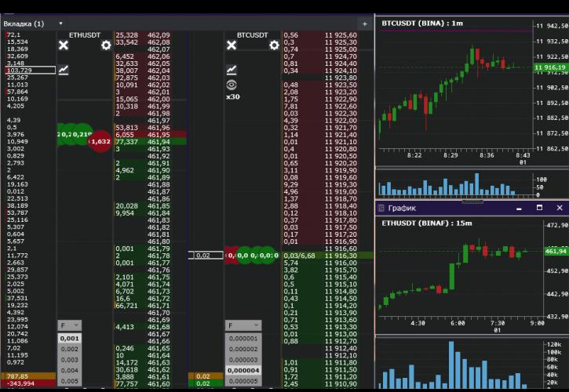The width and height of the screenshot is (569, 392).
Task: Select the Вкладка (1) tab
Action: click(x=24, y=24)
